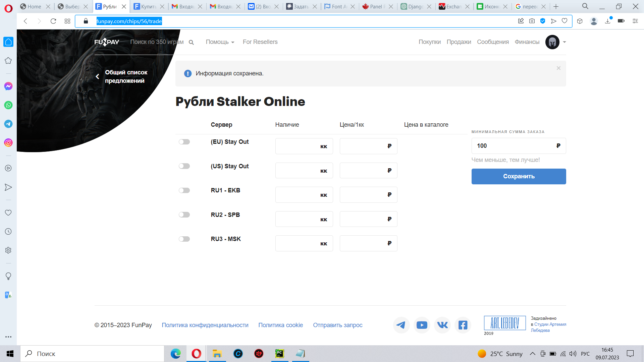Open Финансы in the top menu

click(x=527, y=42)
